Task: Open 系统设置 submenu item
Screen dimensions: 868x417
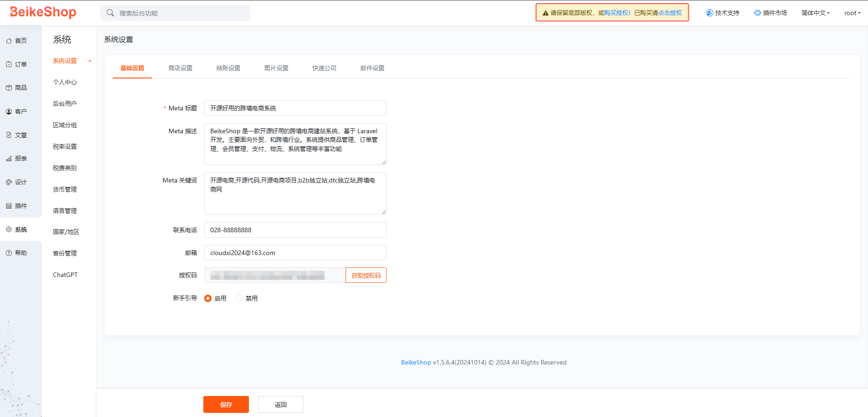Action: point(65,61)
